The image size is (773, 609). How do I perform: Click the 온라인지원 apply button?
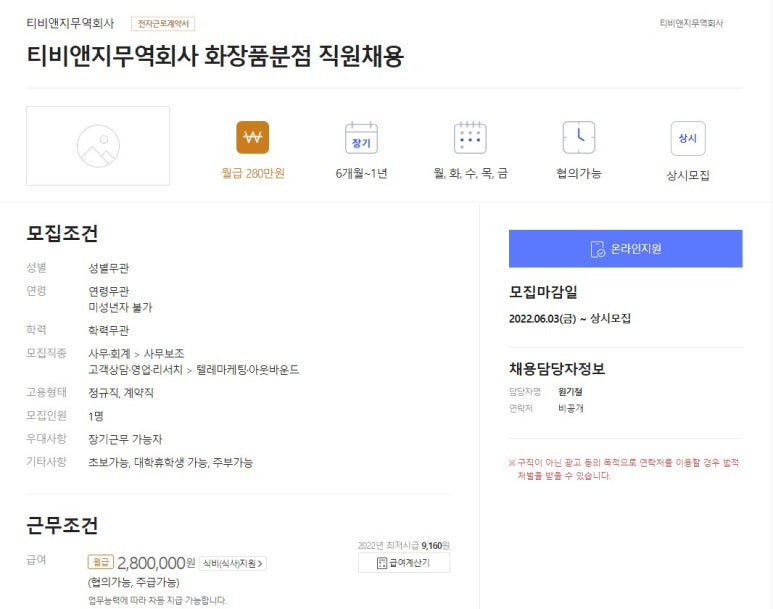(x=626, y=249)
